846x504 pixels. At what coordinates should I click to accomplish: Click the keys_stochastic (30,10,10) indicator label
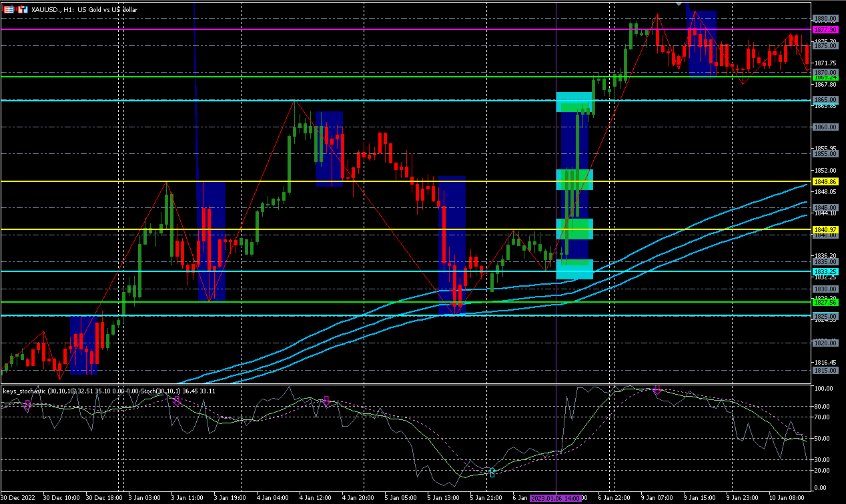pyautogui.click(x=39, y=391)
